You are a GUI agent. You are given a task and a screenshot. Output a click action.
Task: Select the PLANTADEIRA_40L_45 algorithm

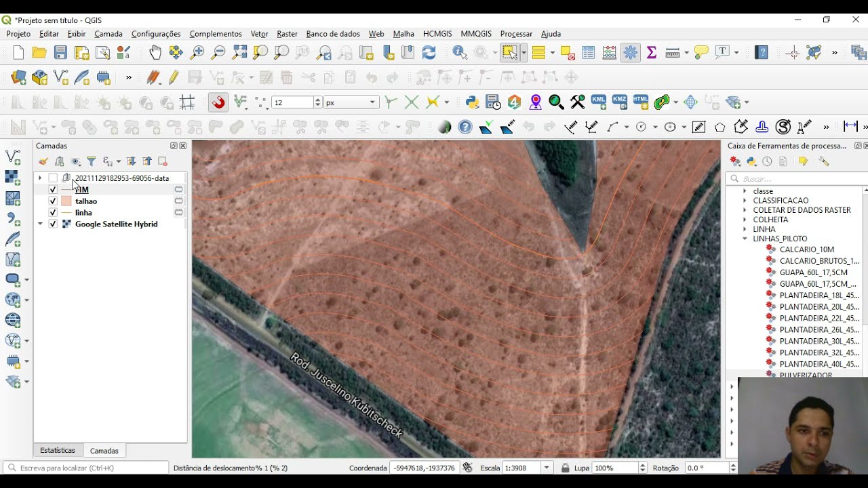819,364
